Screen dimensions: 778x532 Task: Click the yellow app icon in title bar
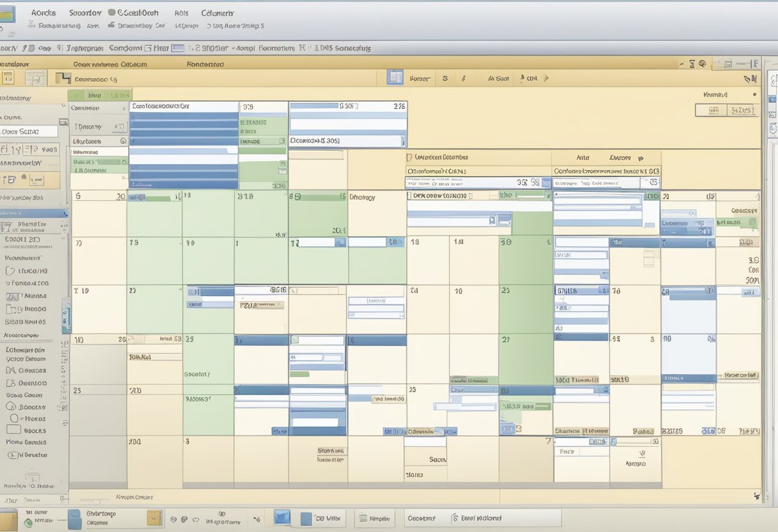pos(7,15)
